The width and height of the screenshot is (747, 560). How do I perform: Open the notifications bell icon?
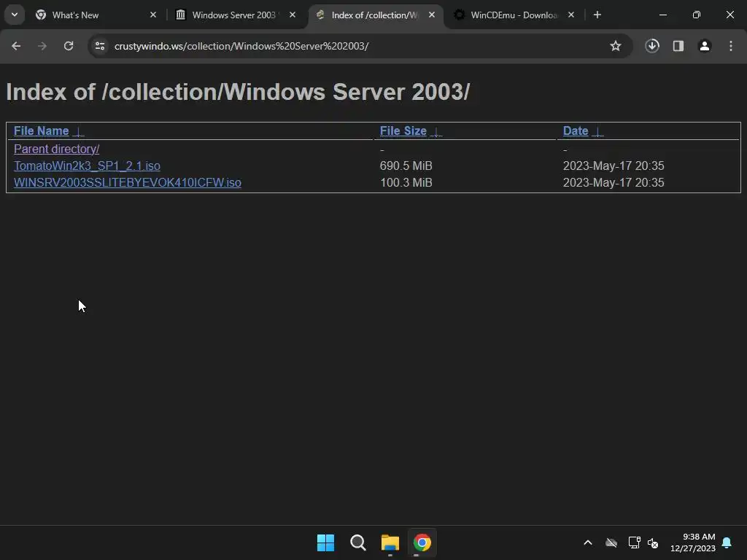pyautogui.click(x=727, y=542)
